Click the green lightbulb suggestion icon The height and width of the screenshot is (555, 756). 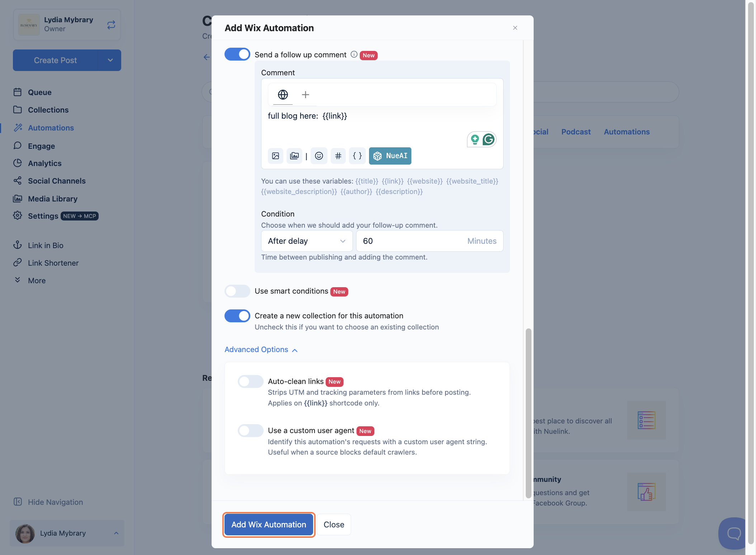[x=475, y=139]
